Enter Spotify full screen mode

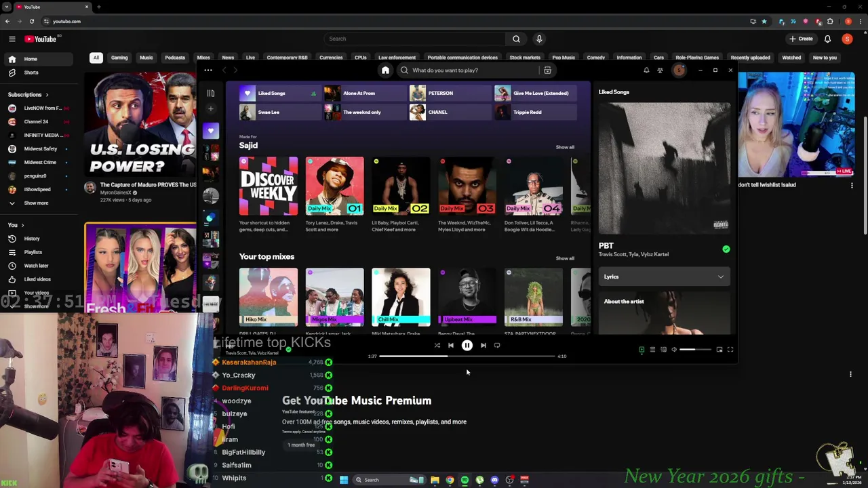click(x=730, y=349)
